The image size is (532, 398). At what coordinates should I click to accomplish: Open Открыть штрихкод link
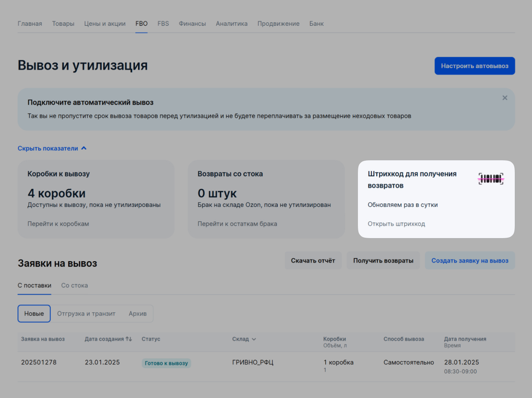(x=396, y=224)
